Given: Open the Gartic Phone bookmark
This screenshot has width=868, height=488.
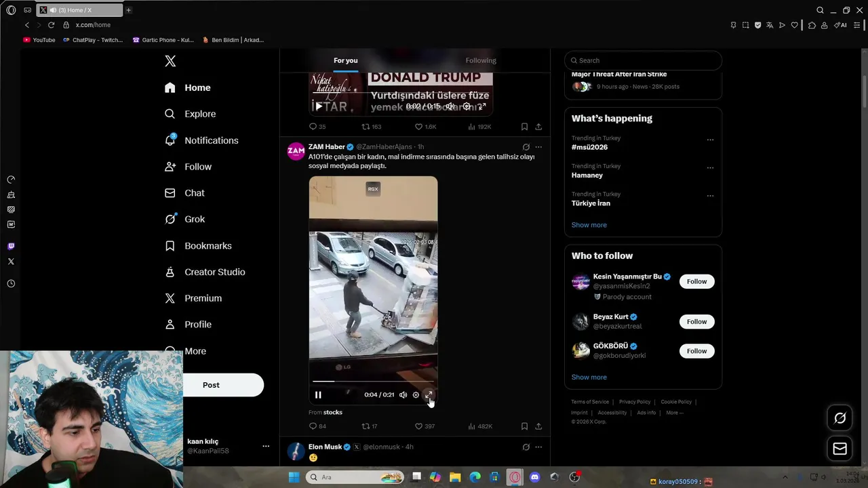Looking at the screenshot, I should tap(163, 40).
